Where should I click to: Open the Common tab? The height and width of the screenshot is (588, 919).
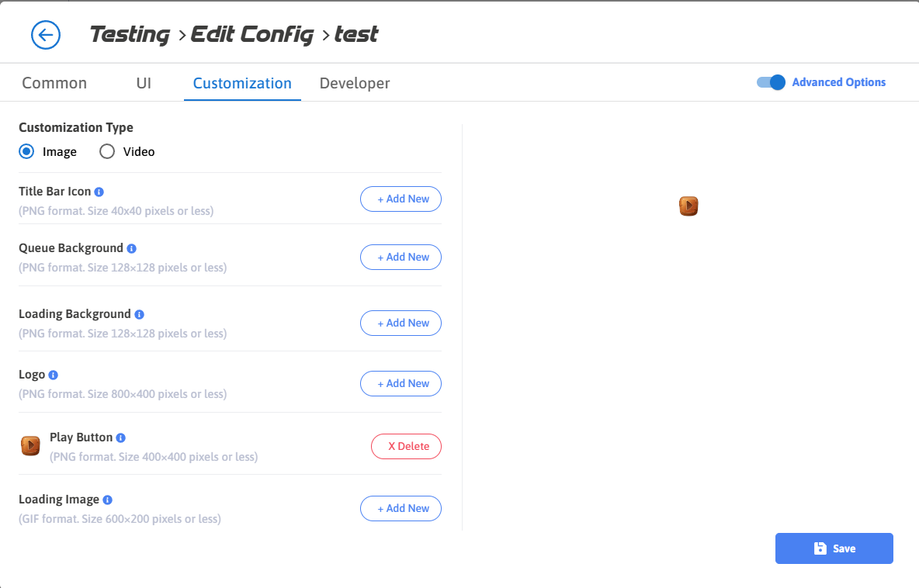[x=54, y=83]
